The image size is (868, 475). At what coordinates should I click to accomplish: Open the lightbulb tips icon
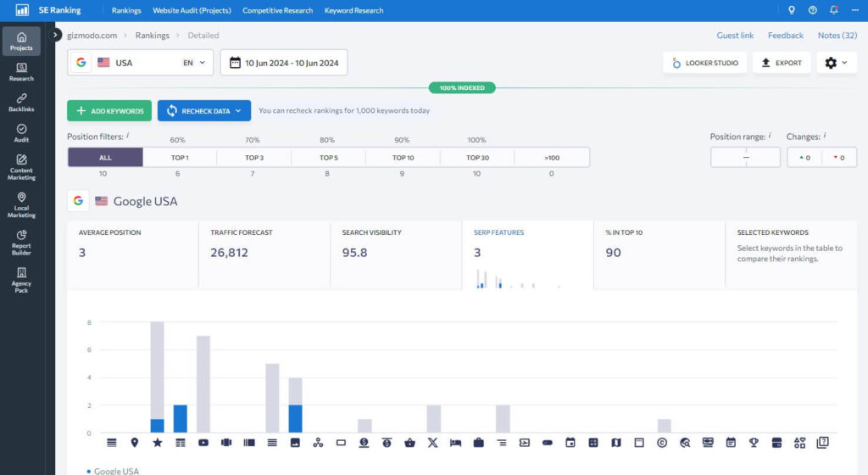click(x=792, y=10)
